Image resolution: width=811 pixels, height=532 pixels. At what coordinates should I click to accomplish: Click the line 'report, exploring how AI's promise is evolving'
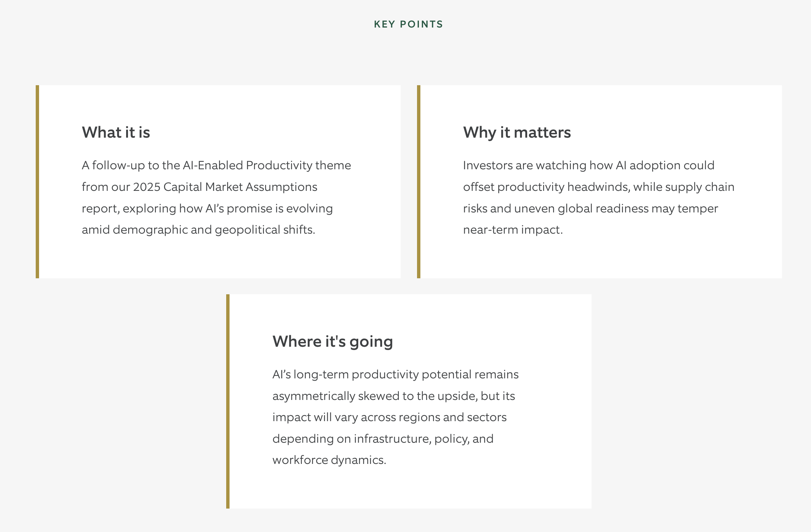[x=207, y=208]
